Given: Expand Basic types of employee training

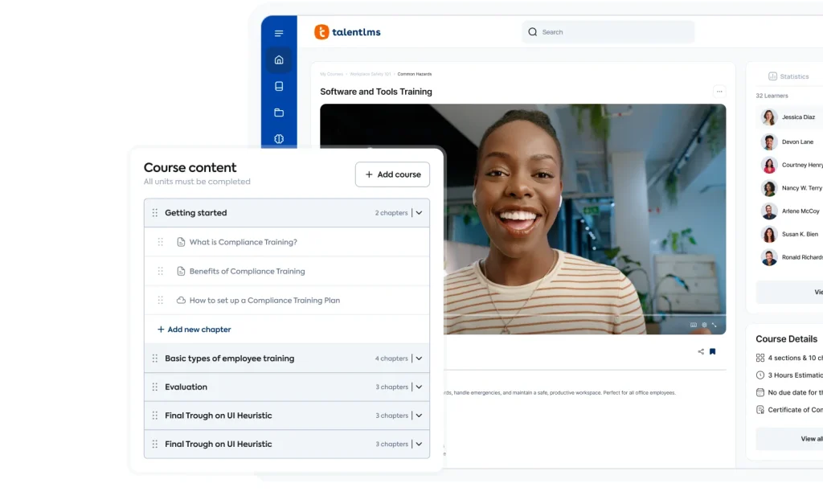Looking at the screenshot, I should click(x=419, y=359).
